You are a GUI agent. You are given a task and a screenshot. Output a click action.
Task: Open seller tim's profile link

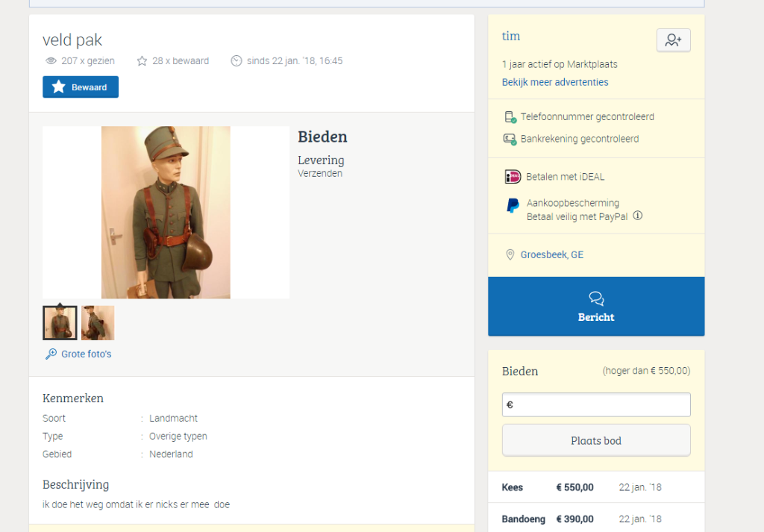pos(510,36)
